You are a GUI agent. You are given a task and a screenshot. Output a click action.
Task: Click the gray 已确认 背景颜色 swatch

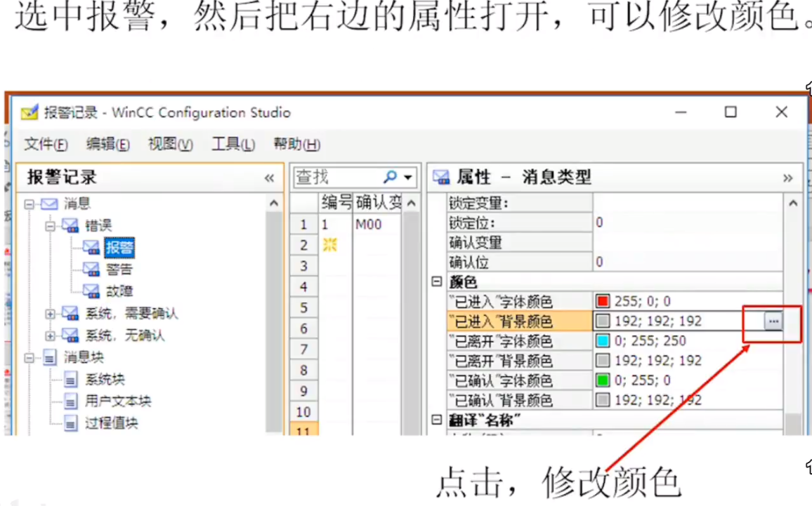click(602, 400)
